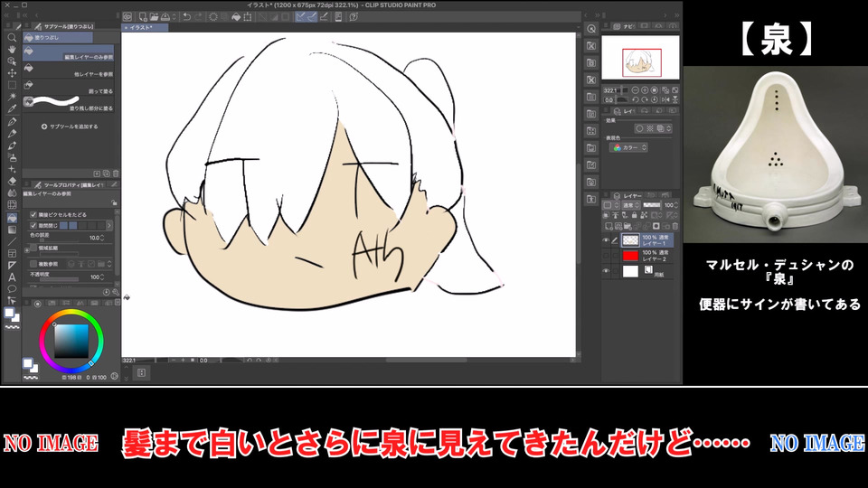Select the Hand move tool
868x488 pixels.
12,49
